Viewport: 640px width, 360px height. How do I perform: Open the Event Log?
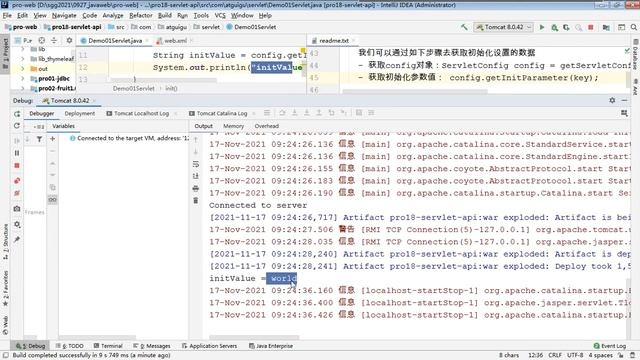point(610,346)
